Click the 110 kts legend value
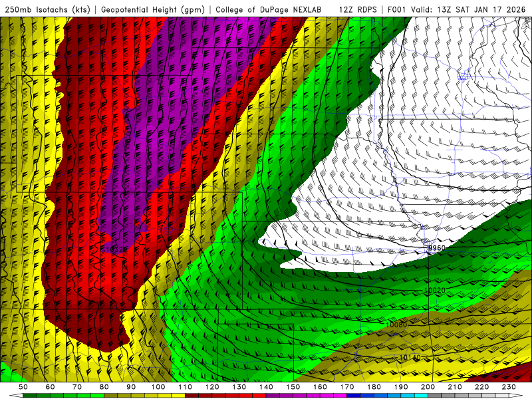The height and width of the screenshot is (399, 532). click(186, 387)
